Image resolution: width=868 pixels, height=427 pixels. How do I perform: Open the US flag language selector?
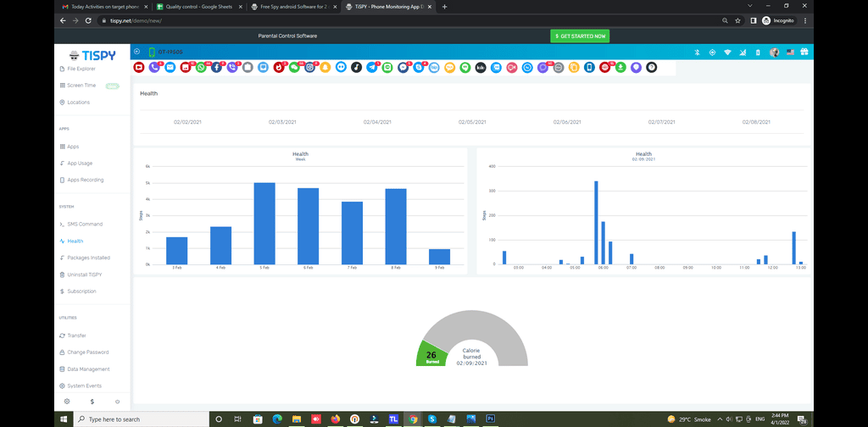coord(790,52)
